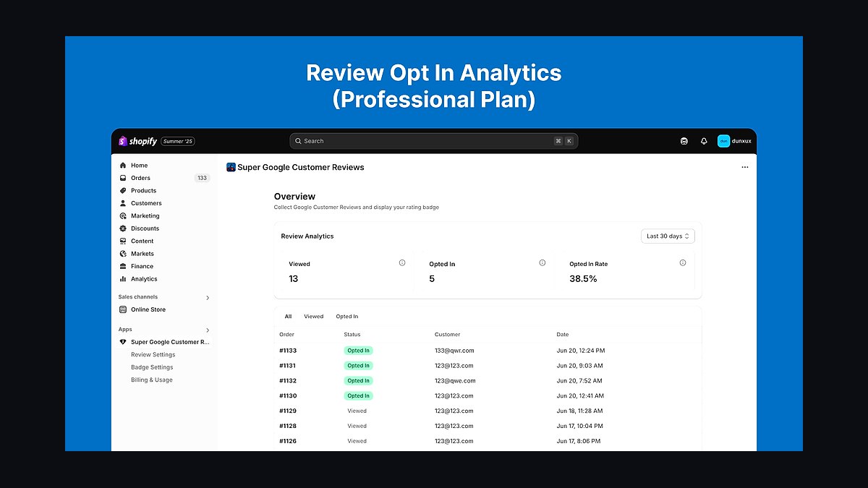Click the Super Google Customer Reviews app icon in header
This screenshot has height=488, width=868.
(x=231, y=167)
